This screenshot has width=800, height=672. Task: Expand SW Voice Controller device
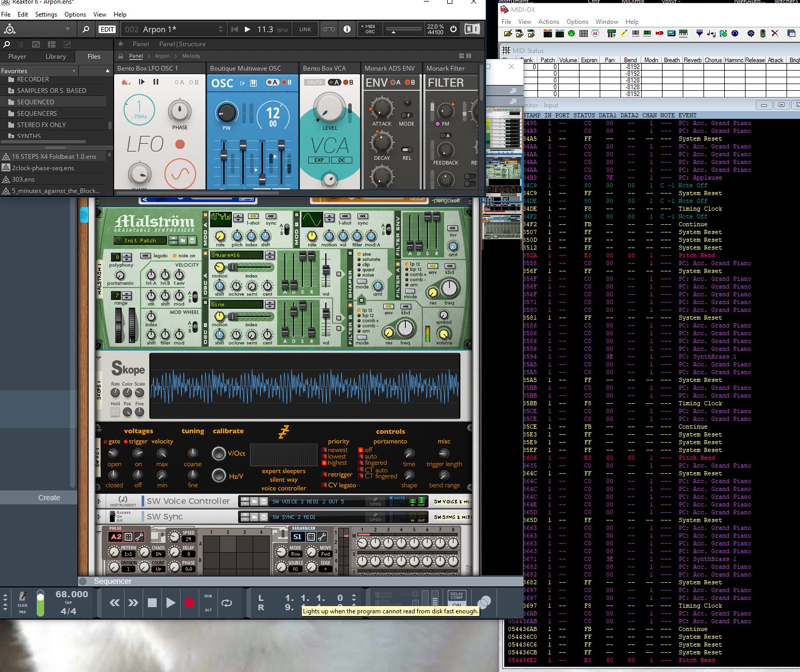pyautogui.click(x=100, y=501)
